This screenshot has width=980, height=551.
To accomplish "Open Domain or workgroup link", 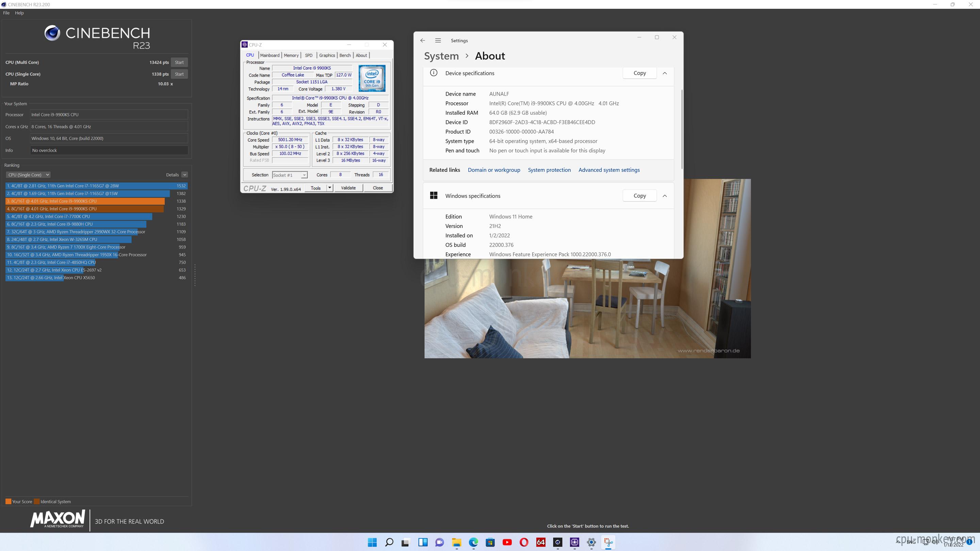I will click(x=494, y=170).
